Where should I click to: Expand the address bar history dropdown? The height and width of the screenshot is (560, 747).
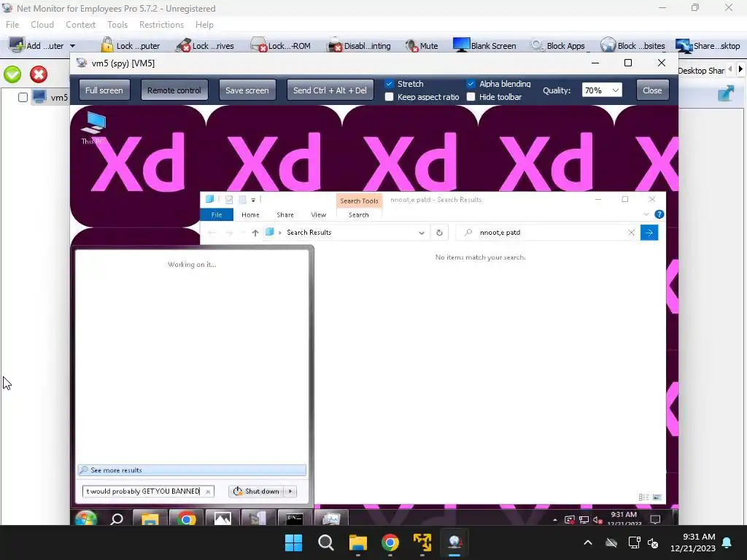[422, 233]
